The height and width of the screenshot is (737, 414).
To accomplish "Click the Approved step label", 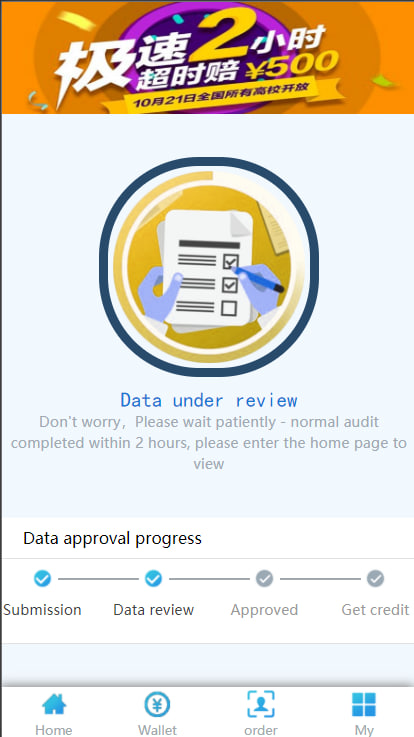I will (x=264, y=610).
